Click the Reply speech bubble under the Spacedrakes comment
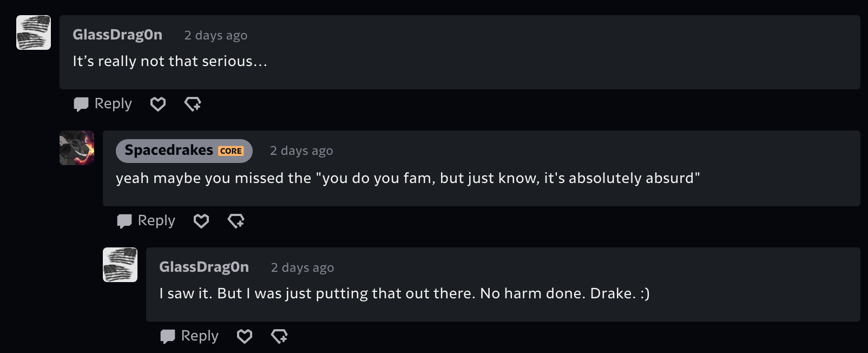 pos(146,220)
